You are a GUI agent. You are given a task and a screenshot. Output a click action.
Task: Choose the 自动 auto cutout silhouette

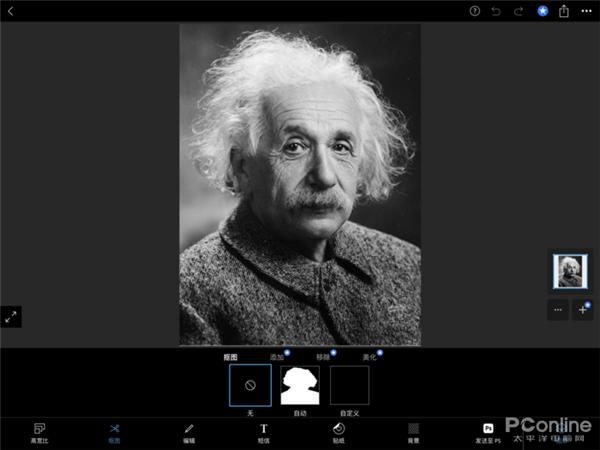coord(300,385)
